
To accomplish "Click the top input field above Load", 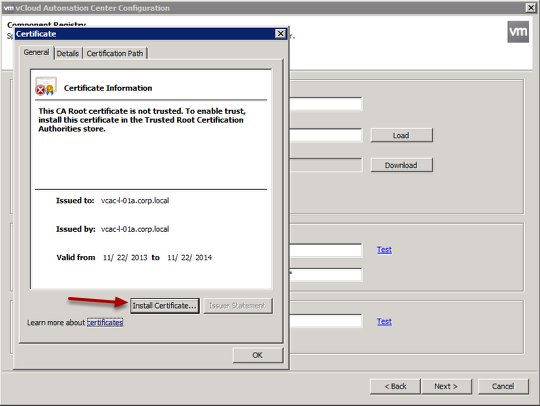I will (x=326, y=104).
